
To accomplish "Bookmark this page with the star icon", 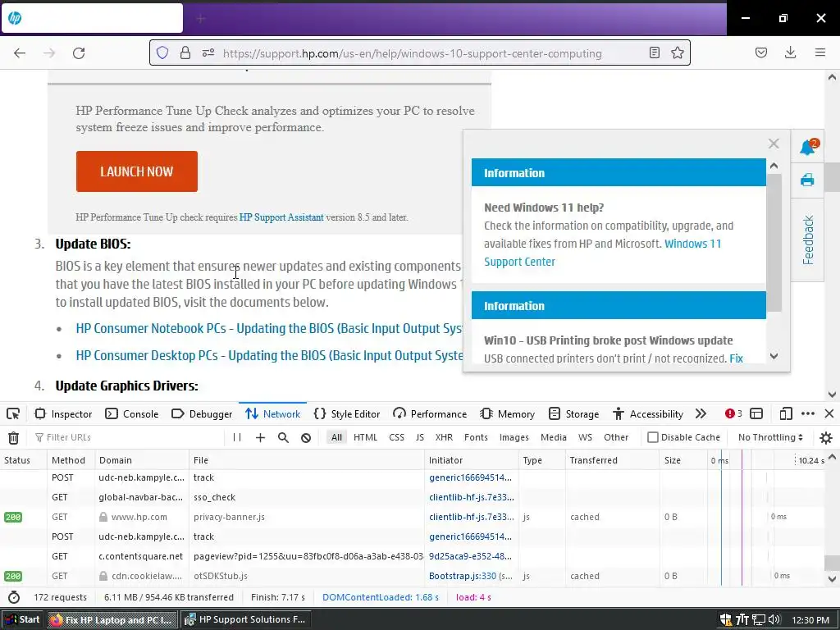I will click(x=677, y=52).
